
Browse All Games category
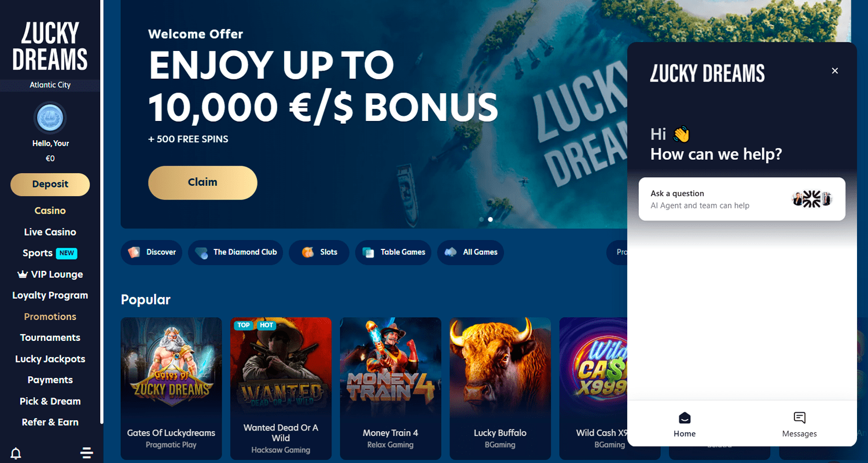point(470,252)
